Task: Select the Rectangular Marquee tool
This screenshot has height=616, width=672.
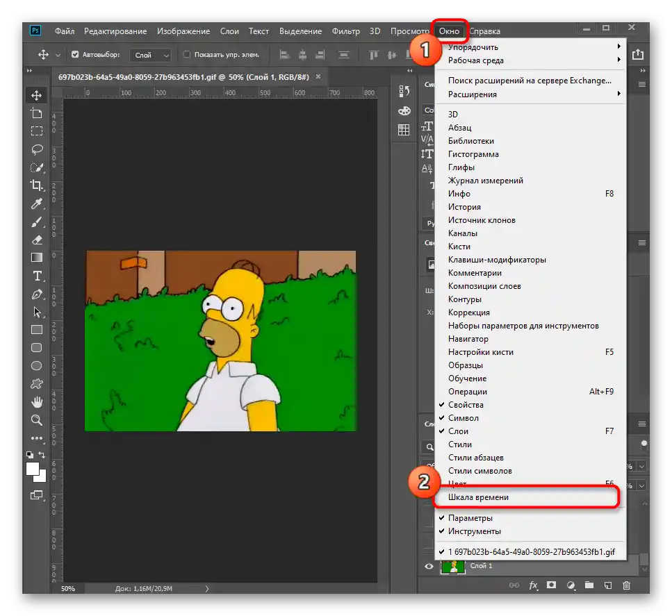Action: point(37,131)
